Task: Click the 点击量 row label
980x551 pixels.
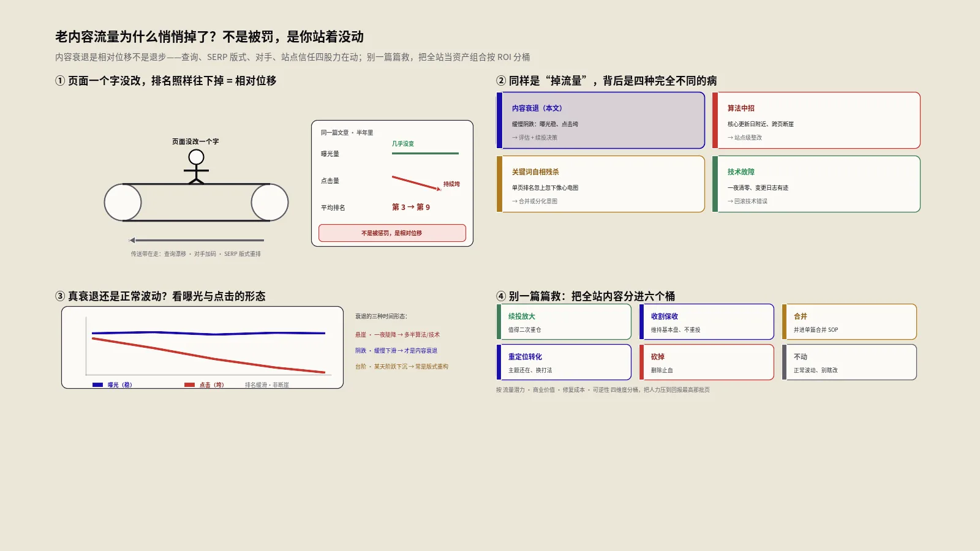Action: 330,181
